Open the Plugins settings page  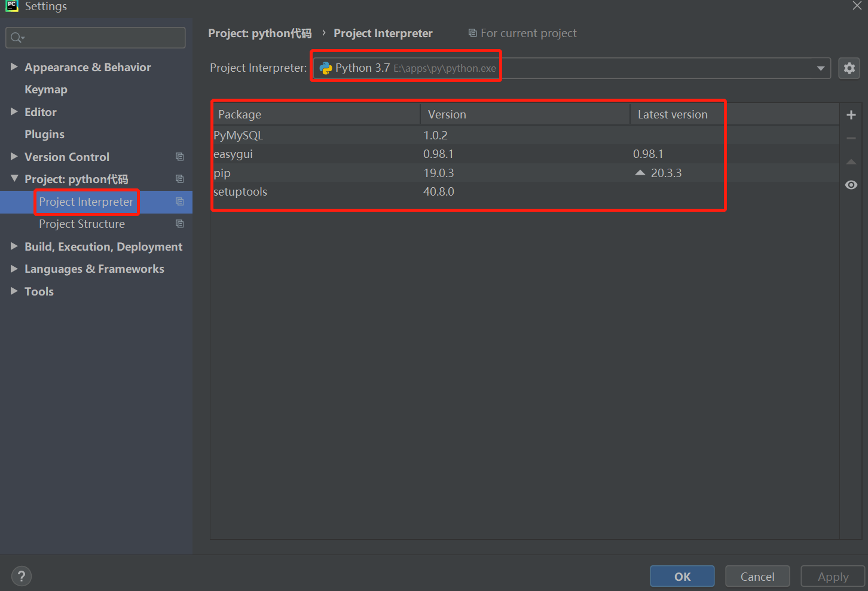44,135
